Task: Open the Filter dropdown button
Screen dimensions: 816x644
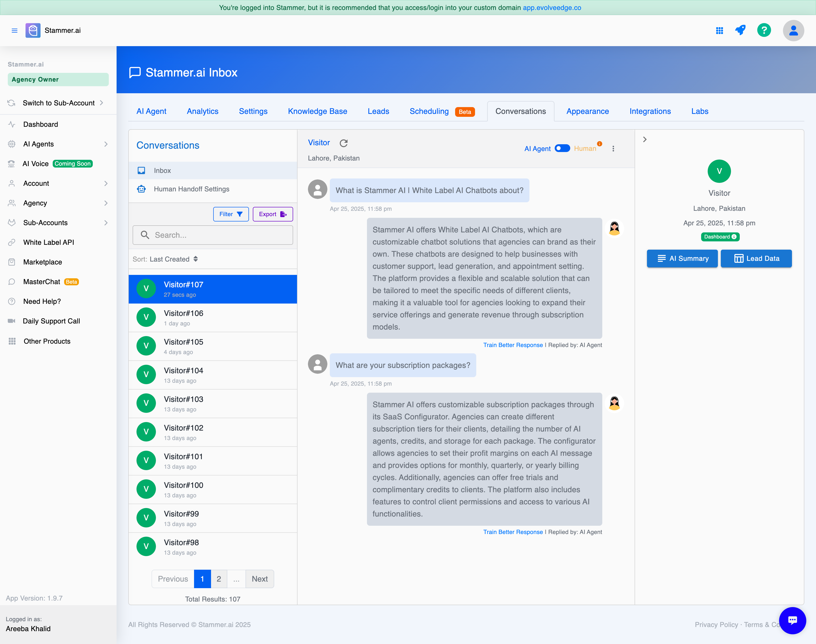Action: pyautogui.click(x=231, y=214)
